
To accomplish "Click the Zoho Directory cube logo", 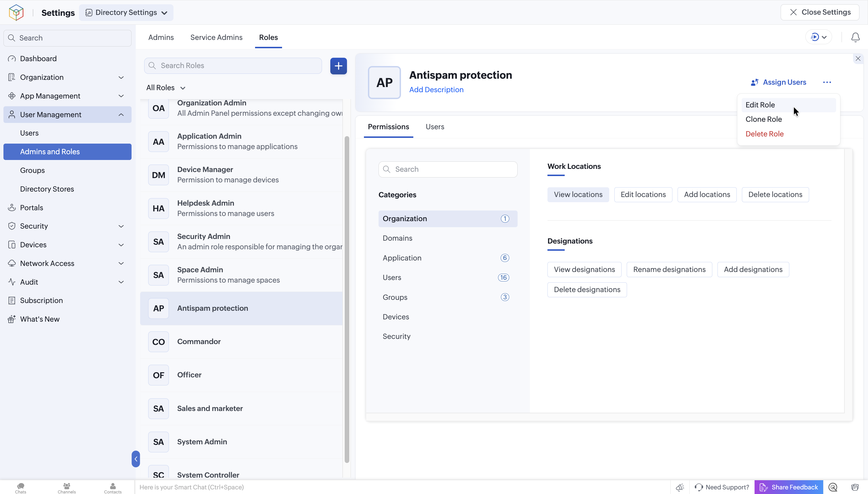I will [x=16, y=13].
